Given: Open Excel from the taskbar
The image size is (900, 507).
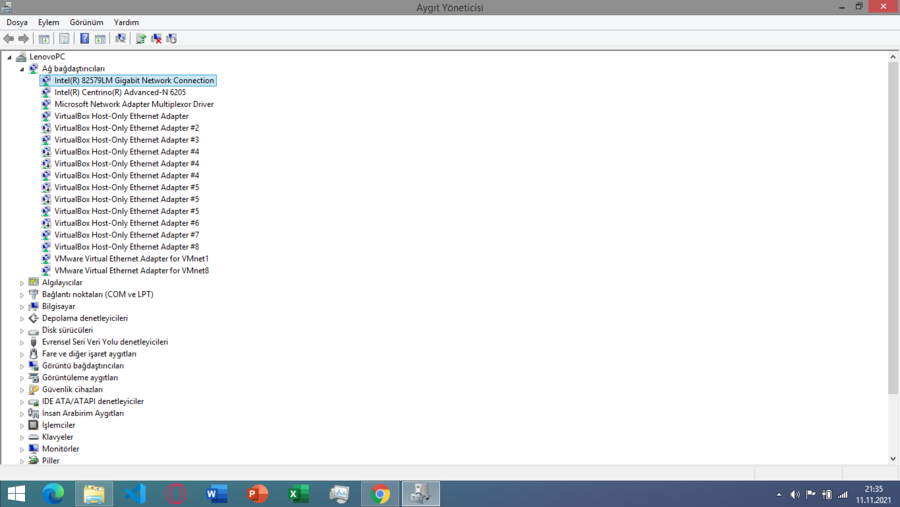Looking at the screenshot, I should [x=298, y=494].
